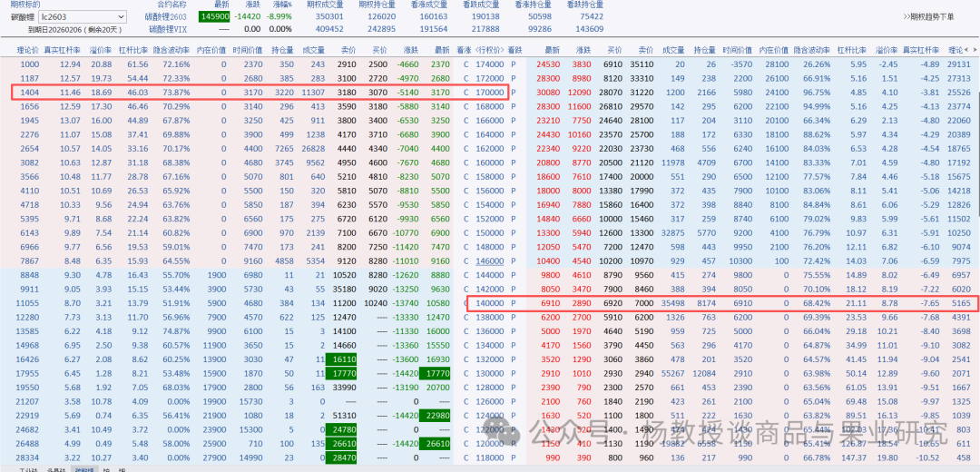This screenshot has height=472, width=980.
Task: Click put volume 32875 in 150000 row
Action: (x=673, y=232)
